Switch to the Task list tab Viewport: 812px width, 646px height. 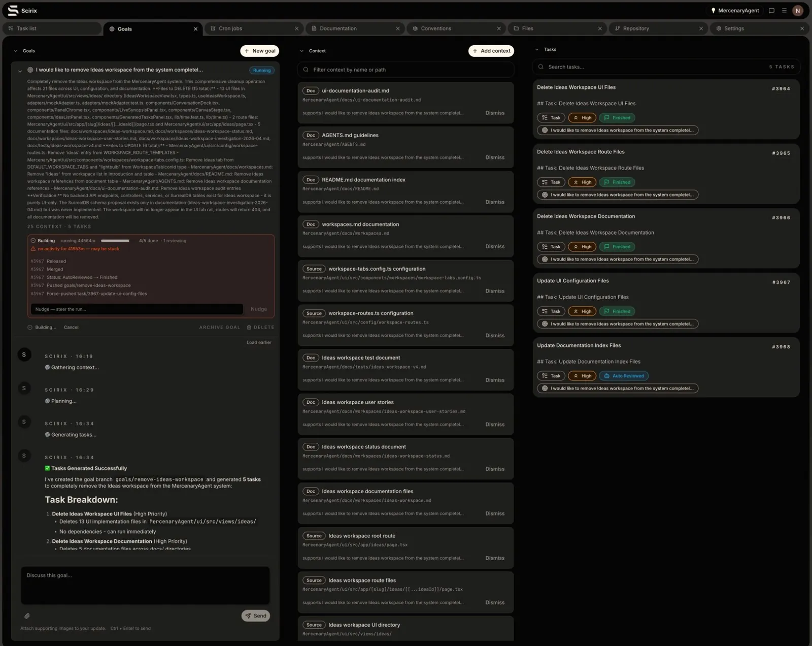tap(52, 28)
